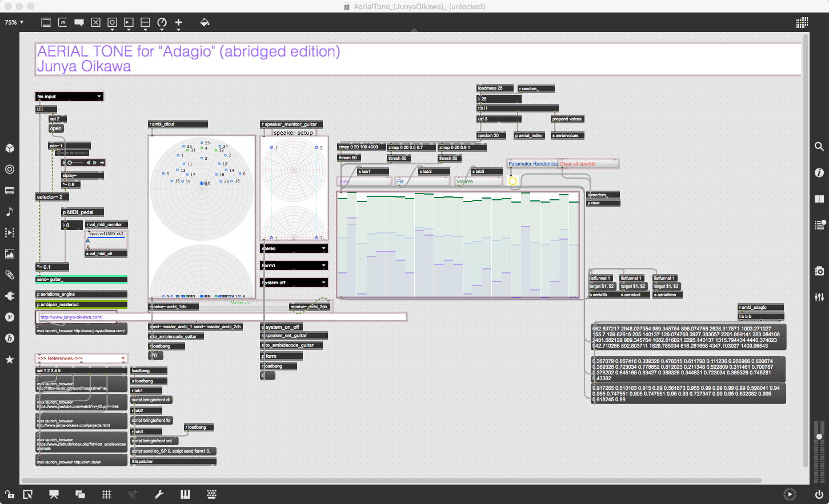Click the playbar position slider
The width and height of the screenshot is (829, 504).
[75, 163]
